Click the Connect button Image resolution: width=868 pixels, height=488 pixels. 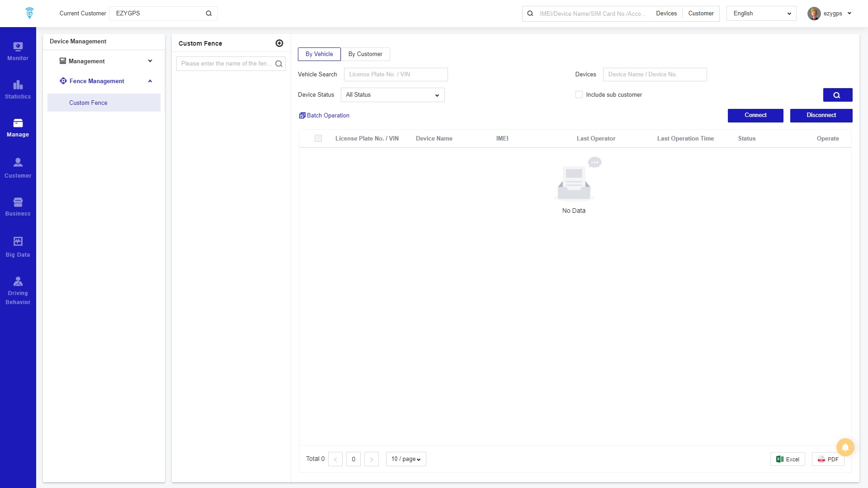click(x=755, y=115)
